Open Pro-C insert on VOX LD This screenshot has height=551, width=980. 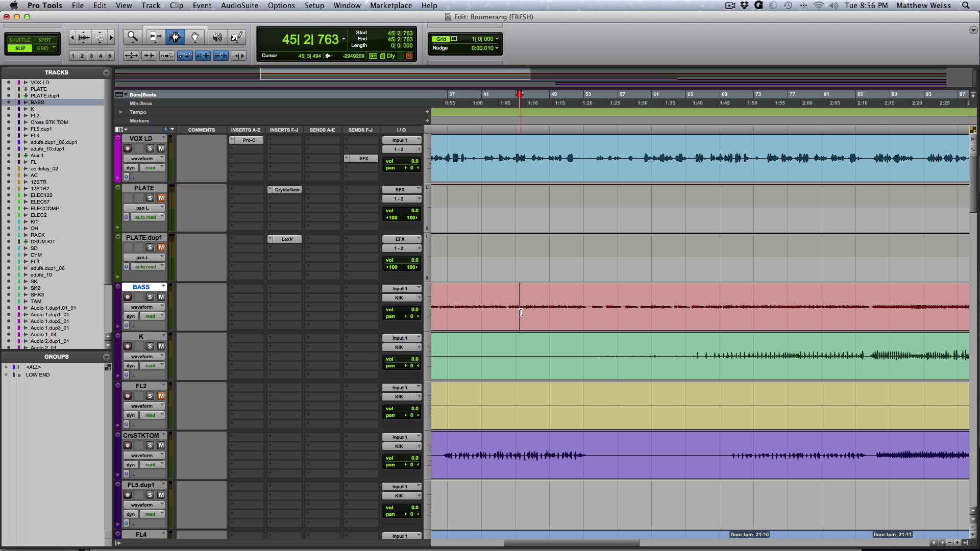247,140
